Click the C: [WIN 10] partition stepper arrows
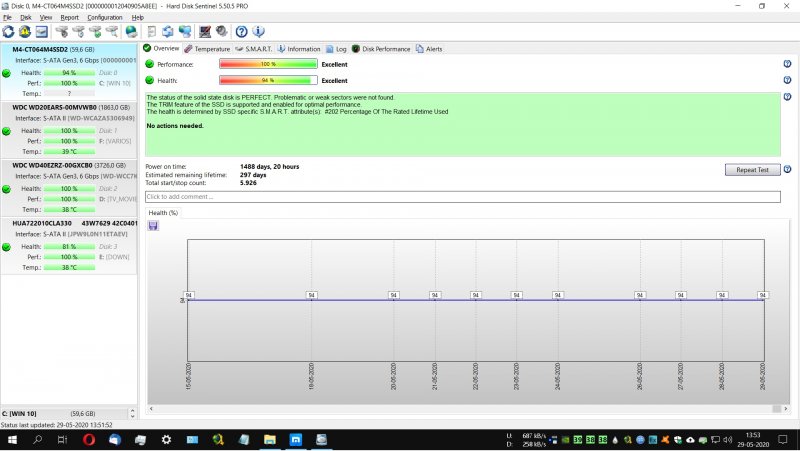 pyautogui.click(x=133, y=413)
